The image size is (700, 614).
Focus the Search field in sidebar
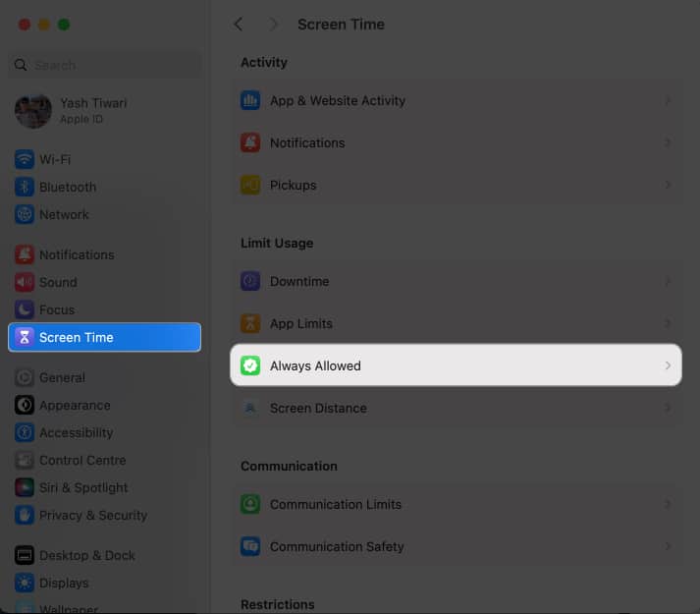[x=105, y=65]
